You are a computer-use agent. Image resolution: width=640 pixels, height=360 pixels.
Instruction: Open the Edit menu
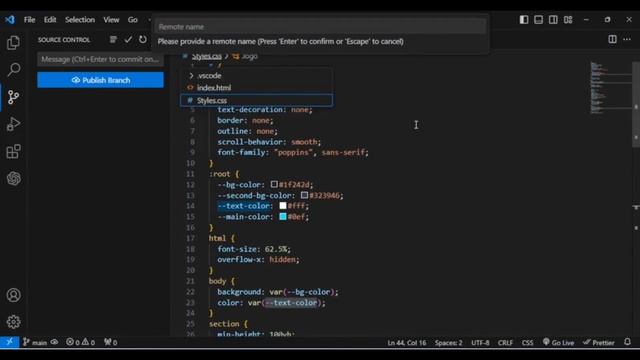pos(50,20)
